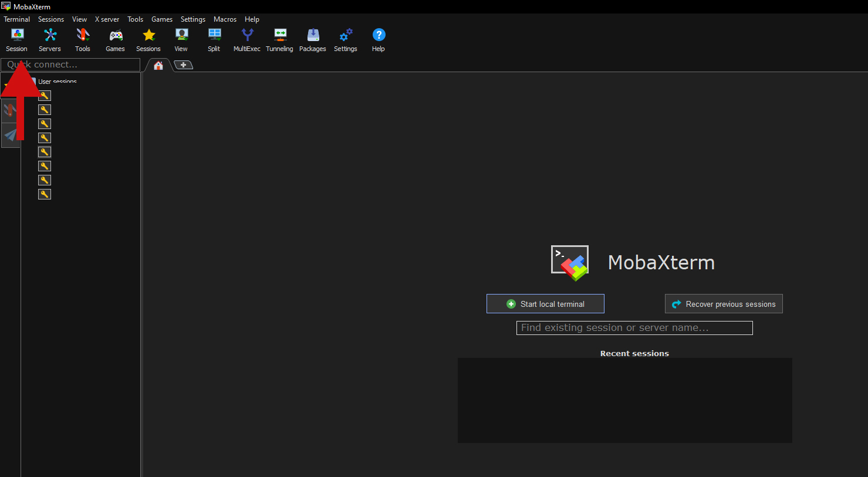Open the Settings toolbar icon with gears
The height and width of the screenshot is (477, 868).
346,40
